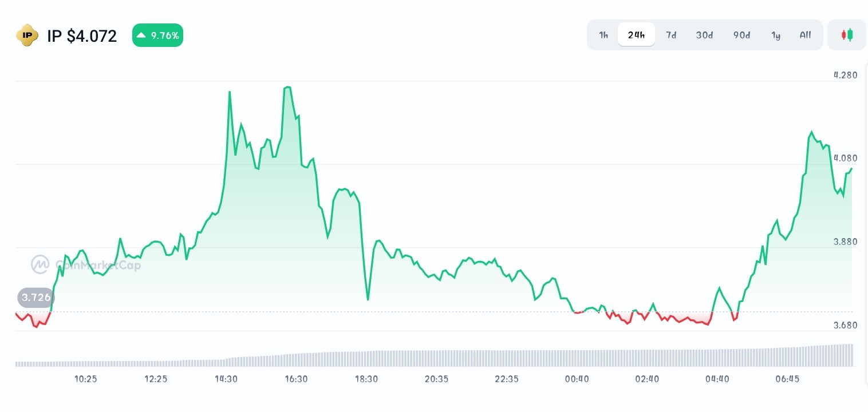Click the 16:30 time axis label

tap(296, 379)
